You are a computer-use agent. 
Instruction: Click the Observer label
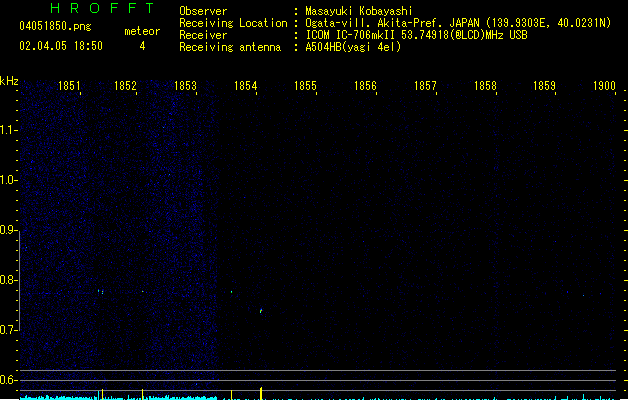203,11
